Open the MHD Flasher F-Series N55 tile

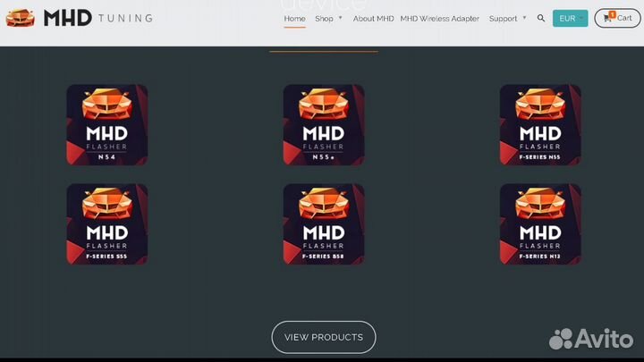(x=540, y=125)
